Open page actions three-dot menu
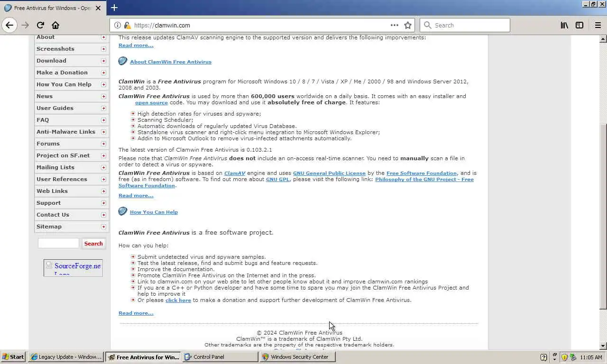The image size is (607, 364). (395, 25)
